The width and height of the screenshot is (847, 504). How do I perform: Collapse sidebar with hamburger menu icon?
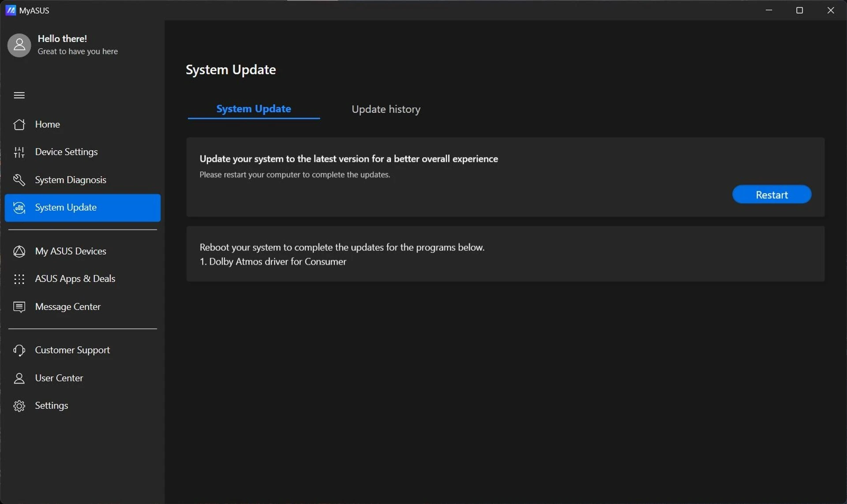point(19,95)
